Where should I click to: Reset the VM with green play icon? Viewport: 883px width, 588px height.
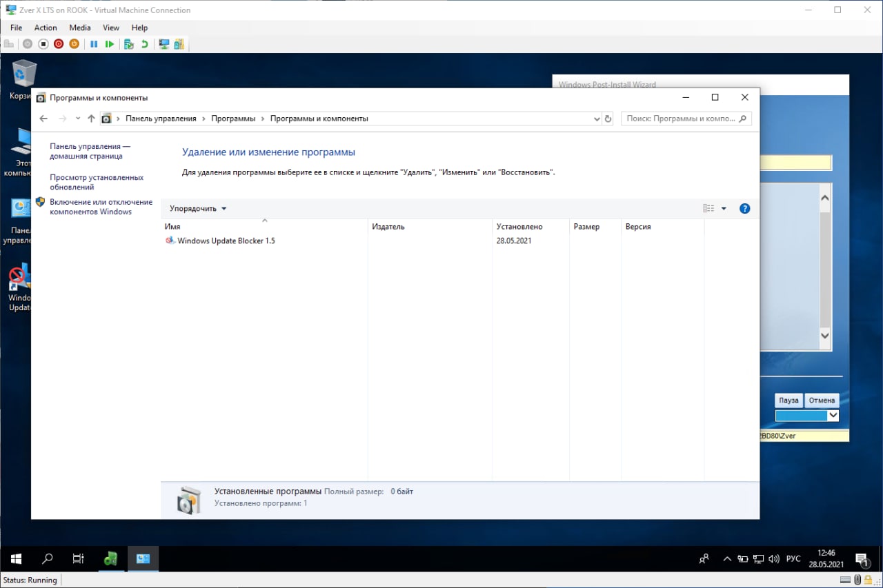click(110, 44)
